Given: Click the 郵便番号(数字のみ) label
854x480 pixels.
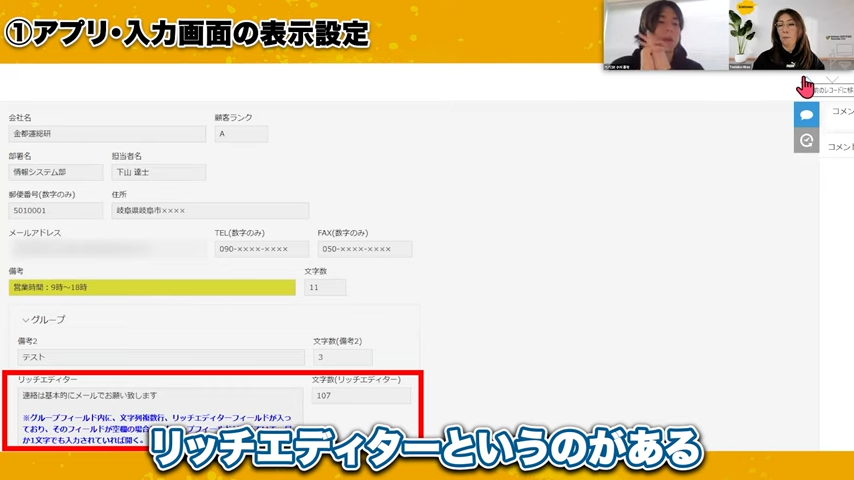Looking at the screenshot, I should click(x=42, y=195).
